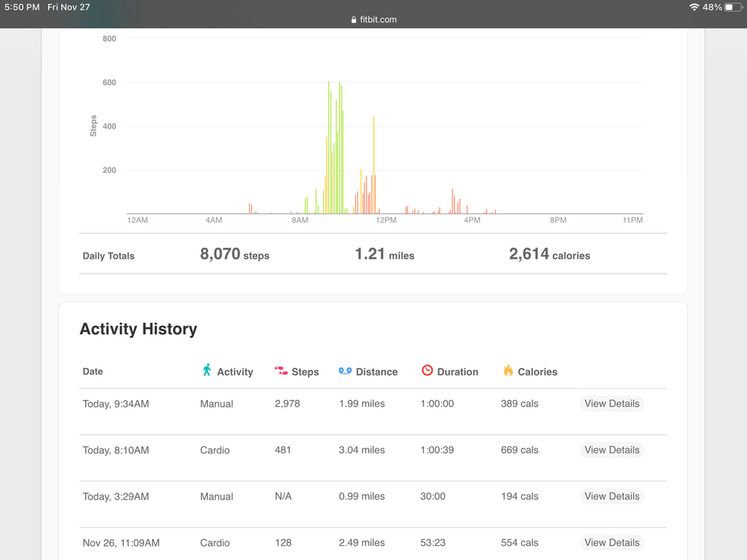Viewport: 747px width, 560px height.
Task: Click the 1.99 miles distance cell
Action: tap(362, 404)
